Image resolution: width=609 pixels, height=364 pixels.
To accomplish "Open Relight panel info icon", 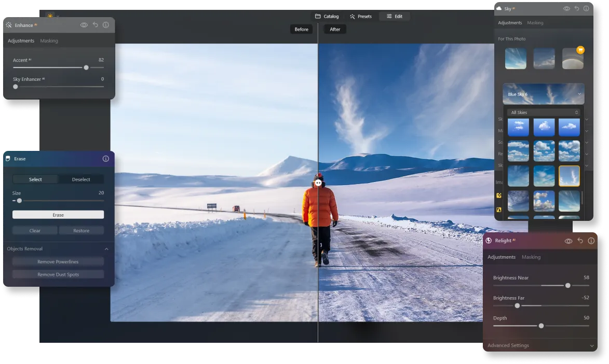I will coord(591,241).
